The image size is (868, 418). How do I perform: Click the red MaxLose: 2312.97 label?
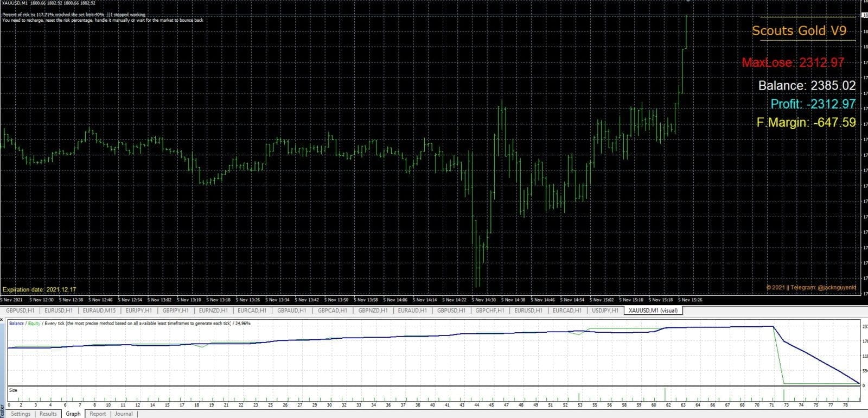click(793, 62)
